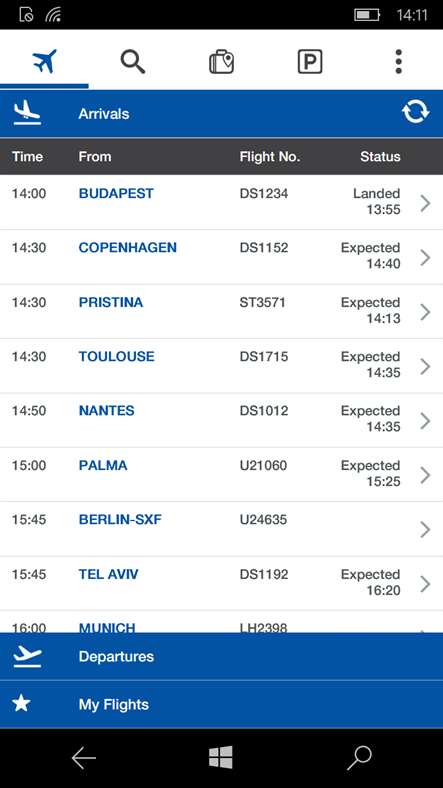Open the parking P icon

(x=310, y=62)
